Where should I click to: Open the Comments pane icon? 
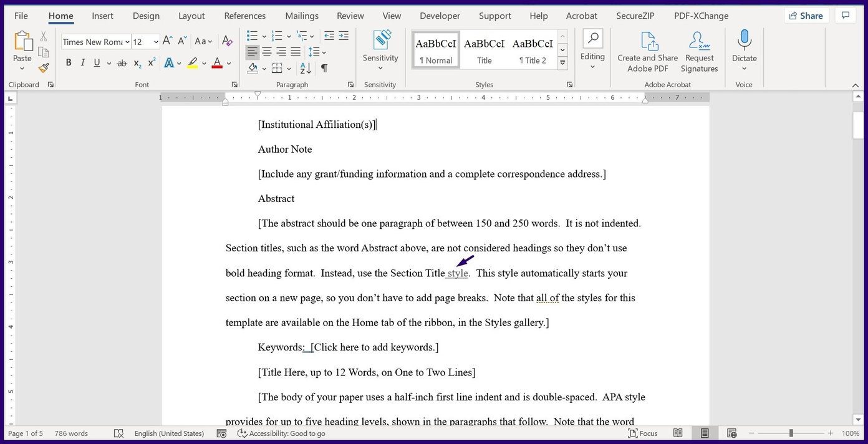845,16
